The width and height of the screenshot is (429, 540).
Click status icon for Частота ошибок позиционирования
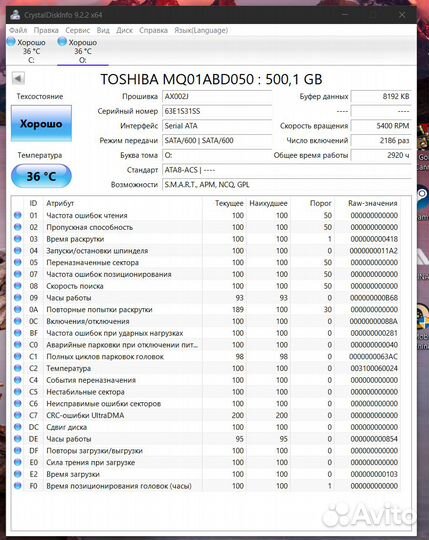pyautogui.click(x=18, y=274)
